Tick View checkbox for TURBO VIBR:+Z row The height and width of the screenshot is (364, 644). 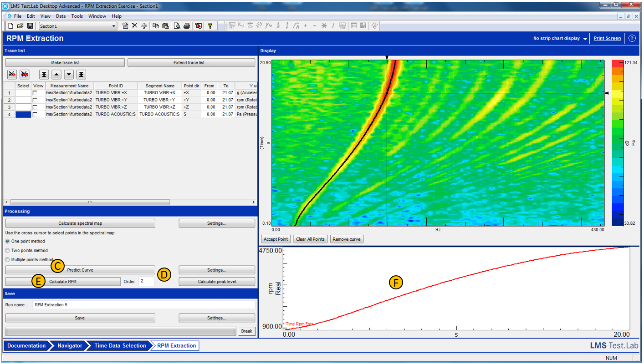tap(35, 107)
